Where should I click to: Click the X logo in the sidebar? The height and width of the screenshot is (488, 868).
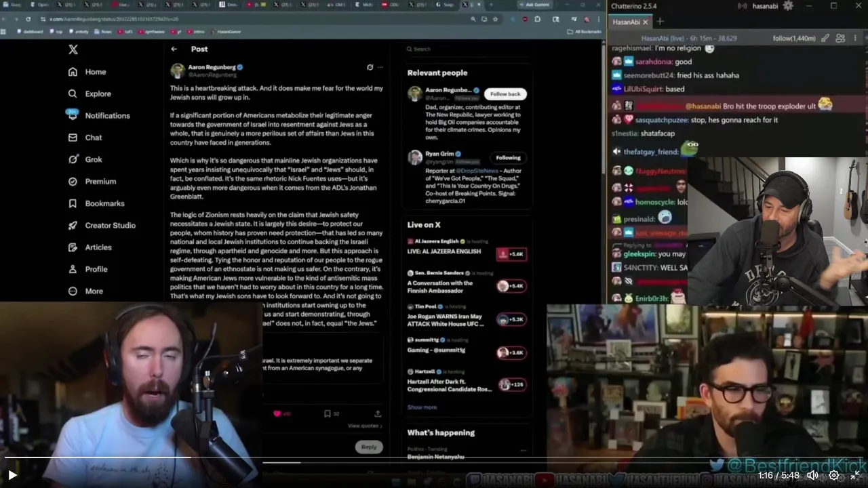pyautogui.click(x=73, y=49)
